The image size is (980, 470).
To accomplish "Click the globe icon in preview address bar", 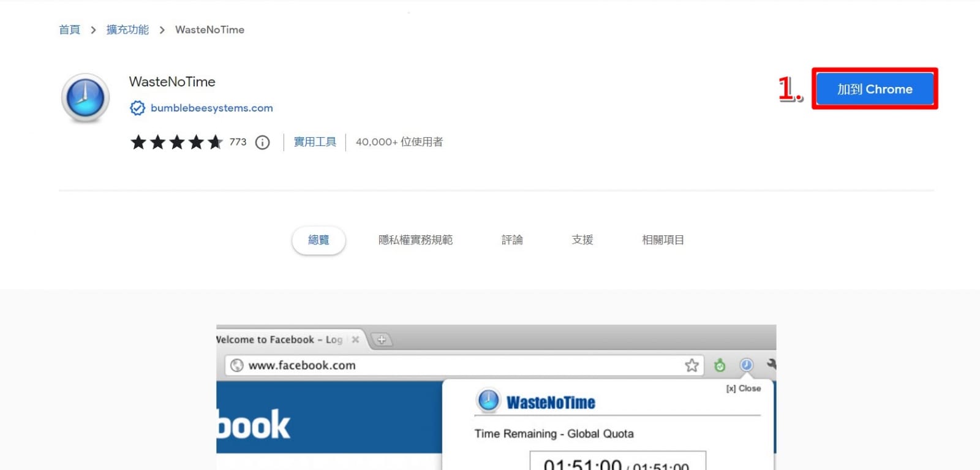I will [x=237, y=365].
